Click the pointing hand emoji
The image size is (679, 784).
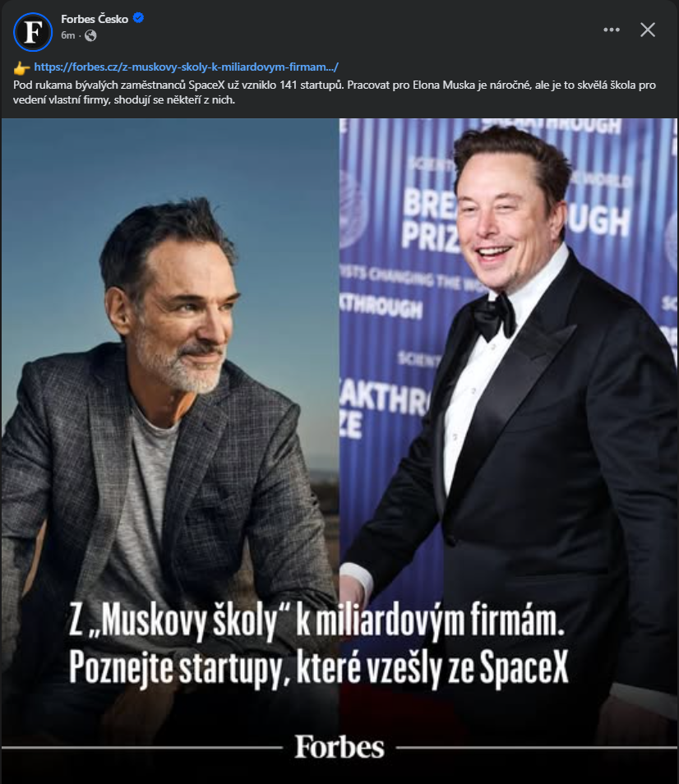(x=22, y=67)
